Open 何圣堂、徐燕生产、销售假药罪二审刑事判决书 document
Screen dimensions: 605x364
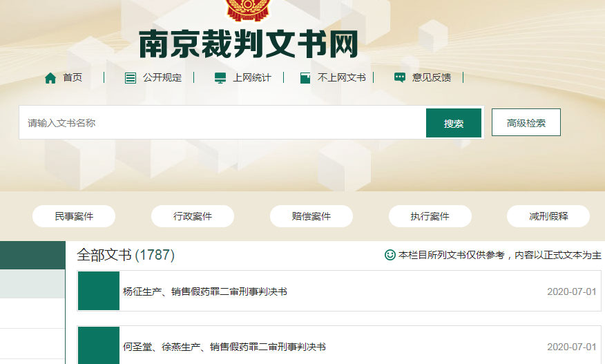(x=224, y=347)
